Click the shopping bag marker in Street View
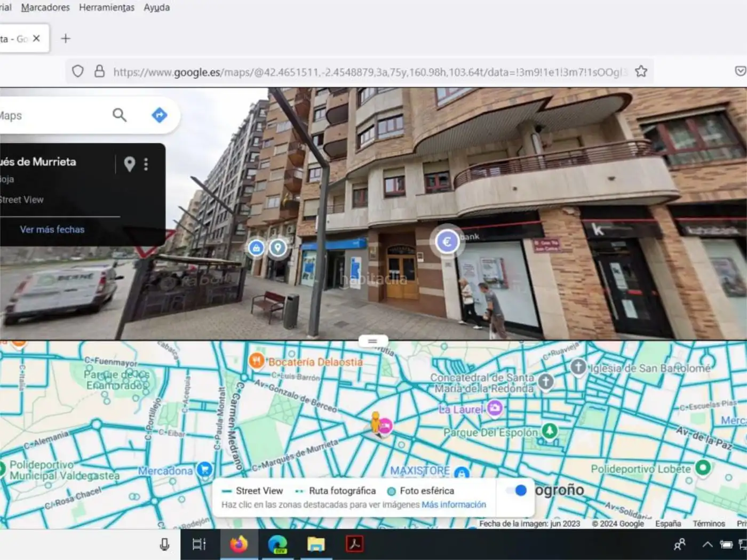The width and height of the screenshot is (747, 560). point(257,248)
